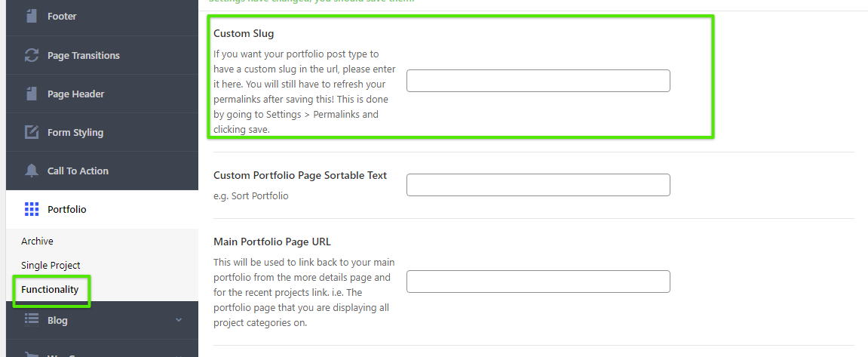This screenshot has width=868, height=357.
Task: Click into the Main Portfolio Page URL field
Action: click(x=538, y=282)
